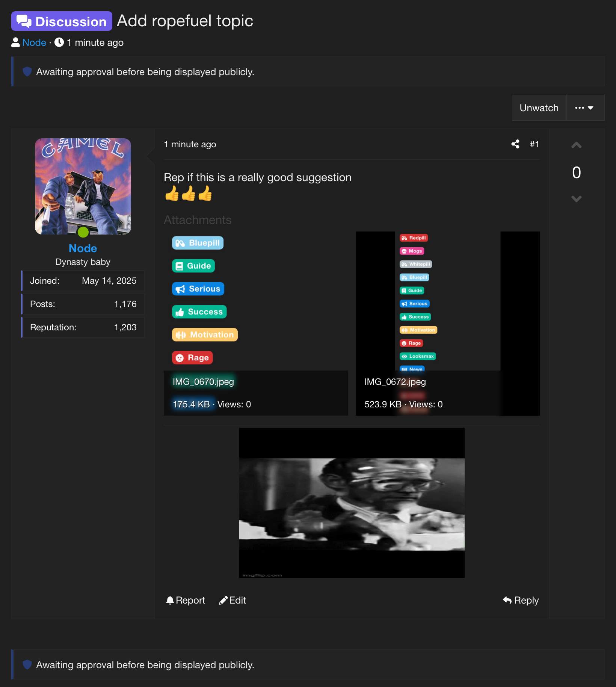Click the share icon beside post #1
Screen dimensions: 616x687
coord(515,144)
